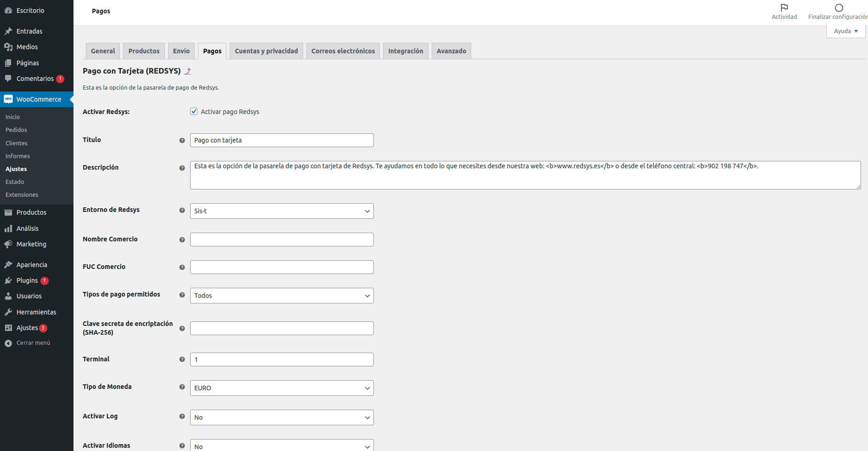Screen dimensions: 868x451
Task: Click the Clave secreta de encriptación field
Action: (x=282, y=328)
